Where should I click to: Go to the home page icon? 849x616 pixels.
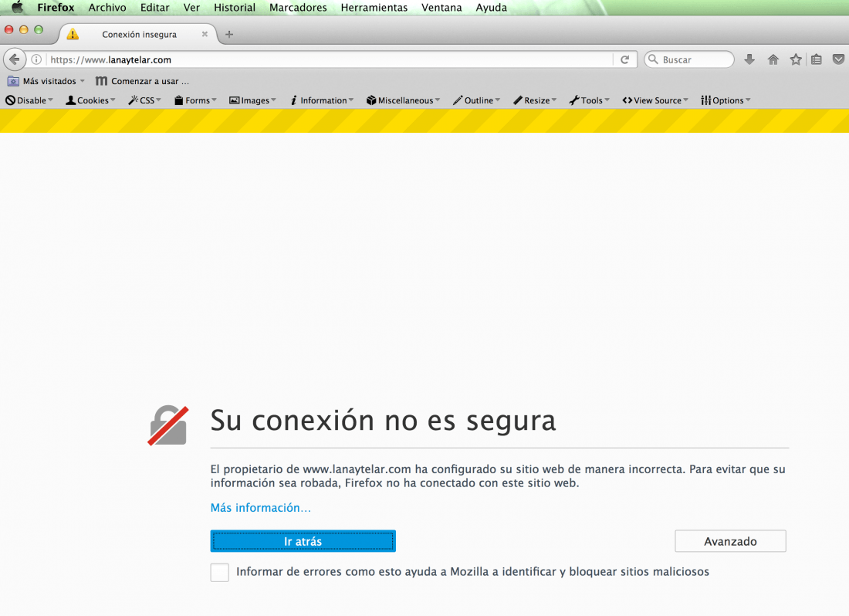[x=773, y=59]
